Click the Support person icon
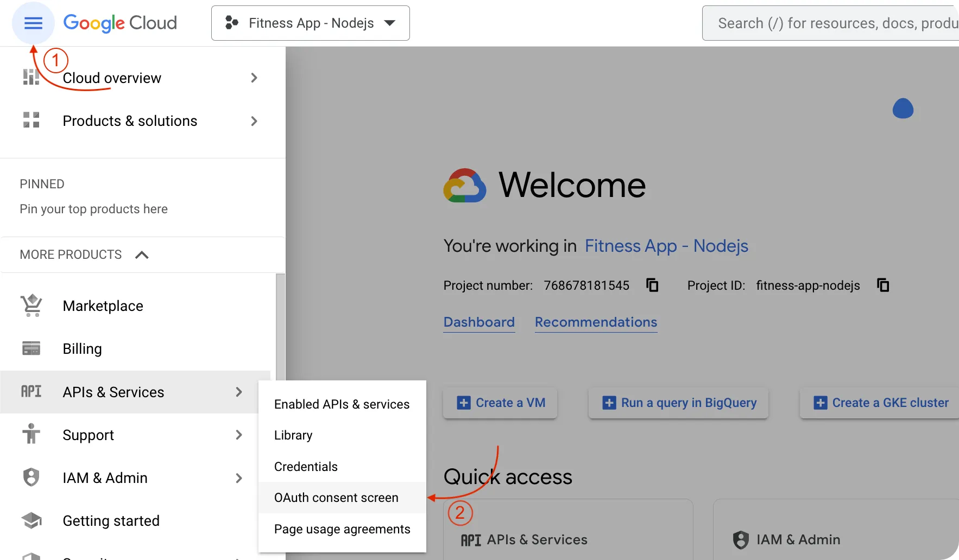The width and height of the screenshot is (959, 560). (x=31, y=434)
